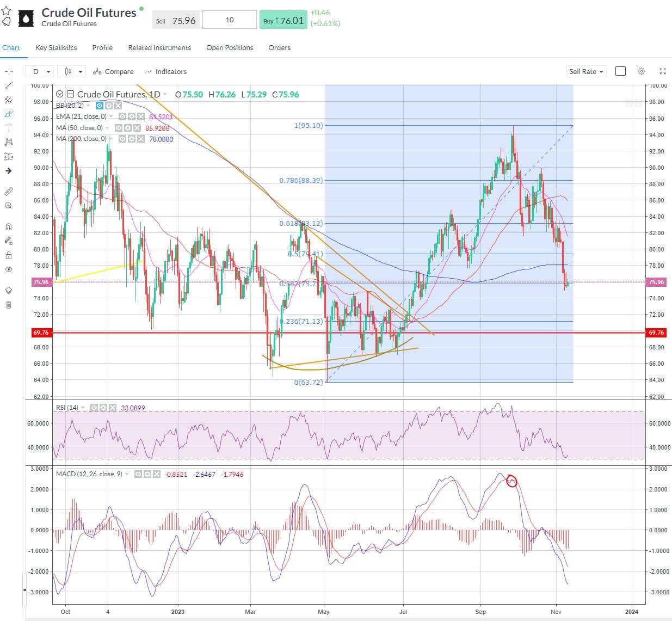Toggle stay-in-drawing-mode pencil lock

coord(8,241)
